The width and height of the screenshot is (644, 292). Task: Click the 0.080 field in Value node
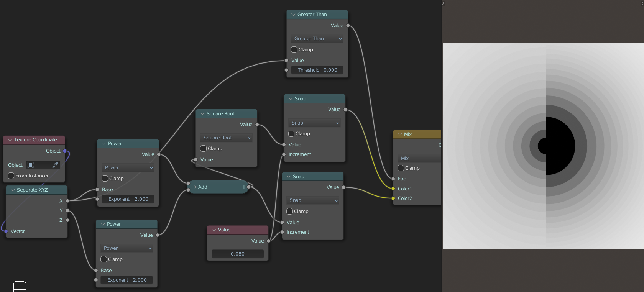click(238, 254)
